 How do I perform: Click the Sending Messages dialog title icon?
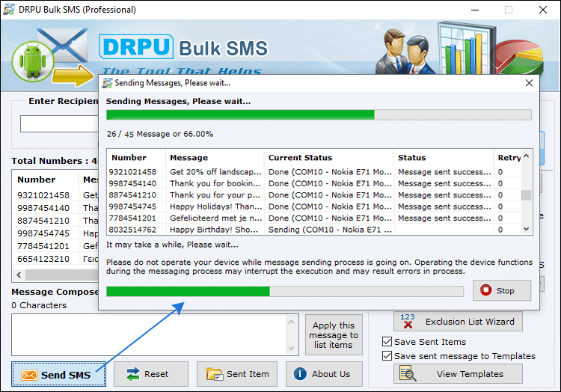(x=107, y=83)
